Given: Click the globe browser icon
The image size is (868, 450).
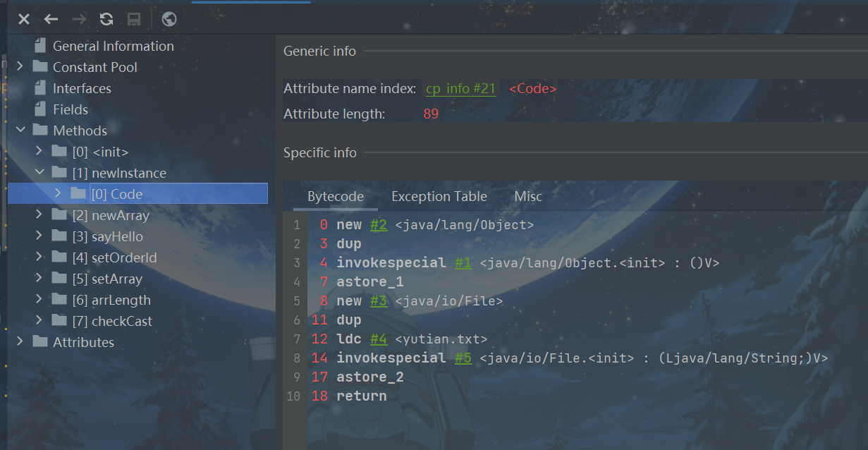Looking at the screenshot, I should click(169, 19).
